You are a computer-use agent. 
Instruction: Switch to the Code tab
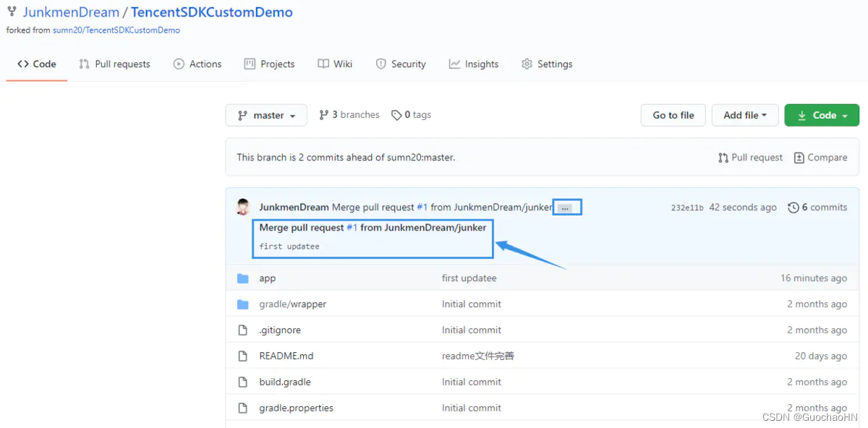coord(37,64)
